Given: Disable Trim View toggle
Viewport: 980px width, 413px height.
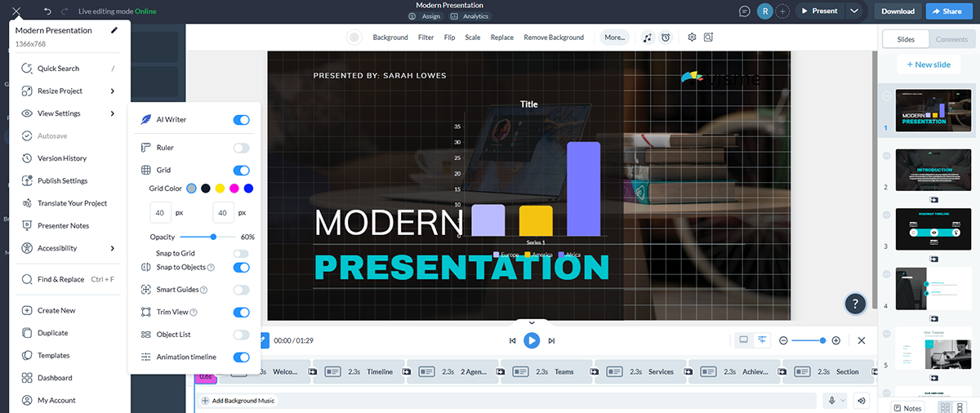Looking at the screenshot, I should 241,312.
